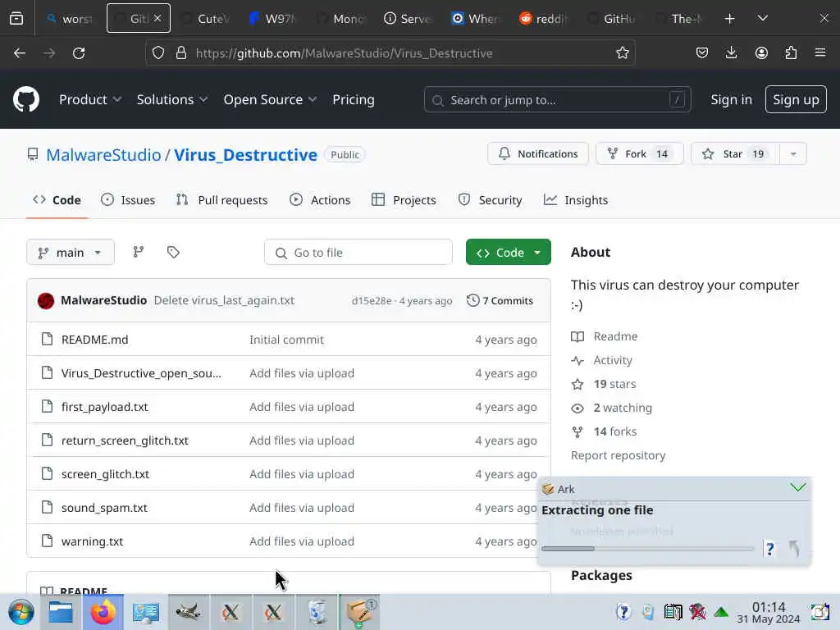
Task: Open the extensions puzzle icon
Action: tap(791, 52)
